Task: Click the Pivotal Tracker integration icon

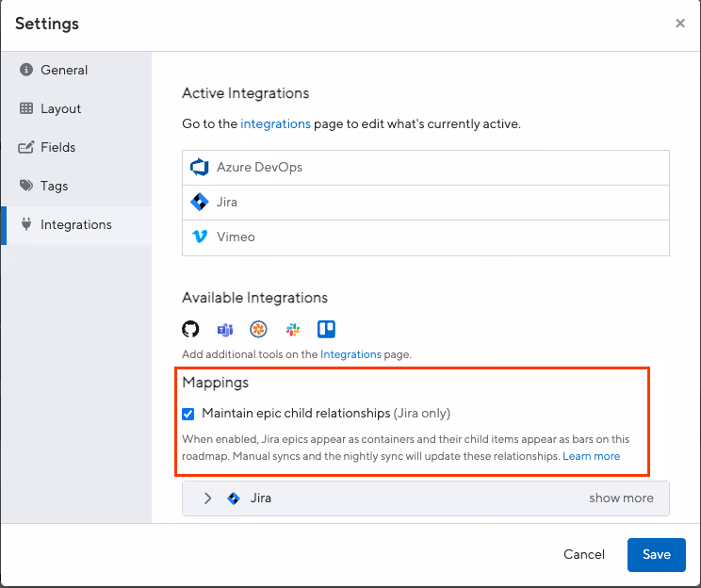Action: [258, 329]
